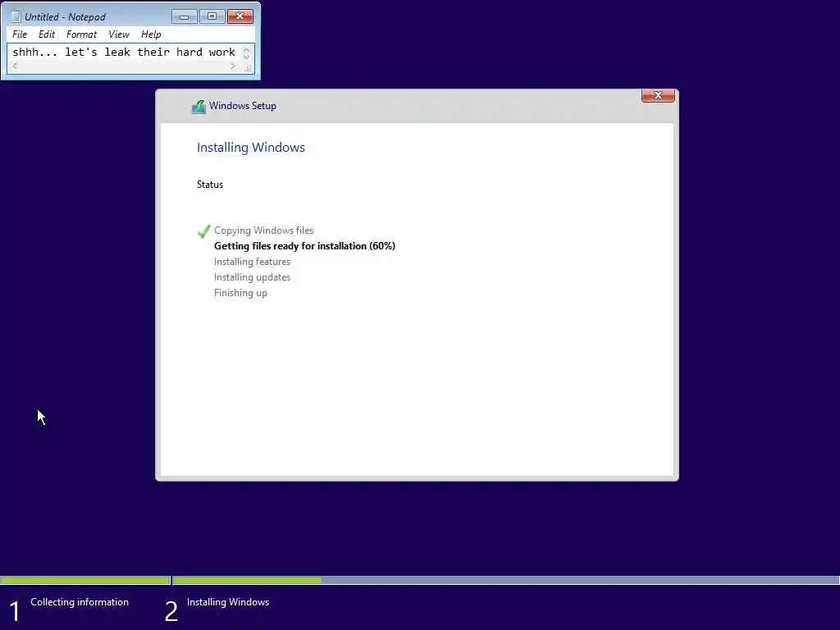Screen dimensions: 840x630
Task: Click the Windows Setup title bar icon
Action: (x=199, y=106)
